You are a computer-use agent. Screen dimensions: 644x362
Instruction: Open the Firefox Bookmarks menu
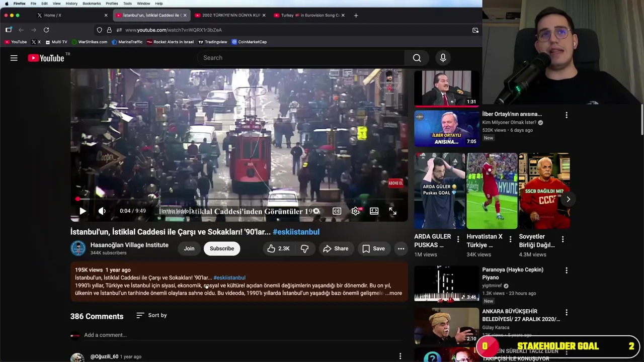(92, 4)
